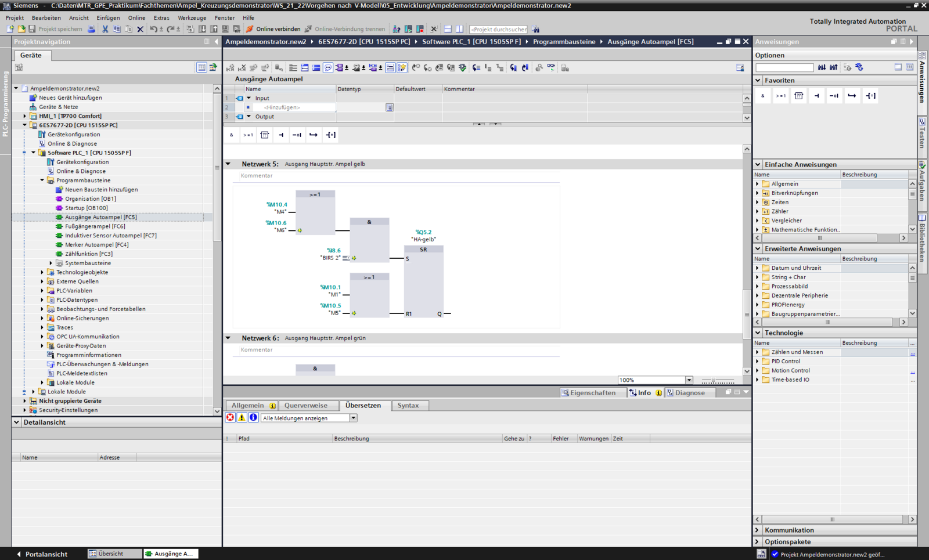The width and height of the screenshot is (929, 560).
Task: Switch to the Querverweise tab
Action: pos(305,406)
